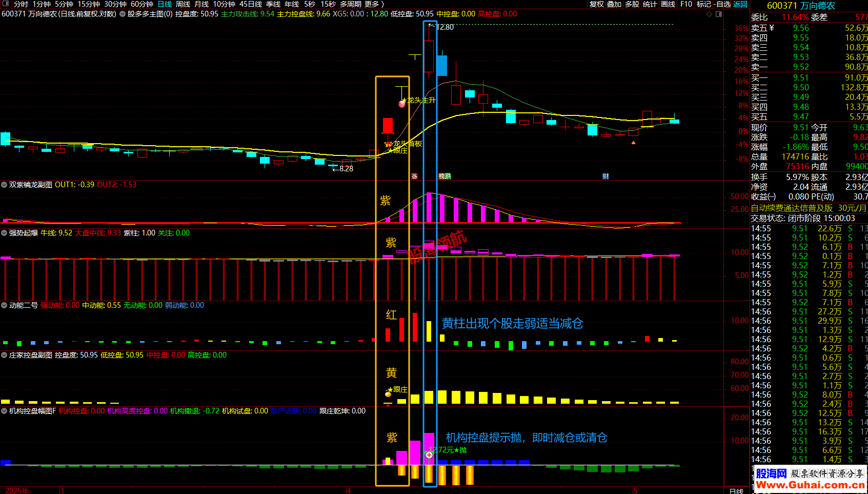Image resolution: width=868 pixels, height=494 pixels.
Task: Open the 画线 drawing tools
Action: pyautogui.click(x=668, y=4)
